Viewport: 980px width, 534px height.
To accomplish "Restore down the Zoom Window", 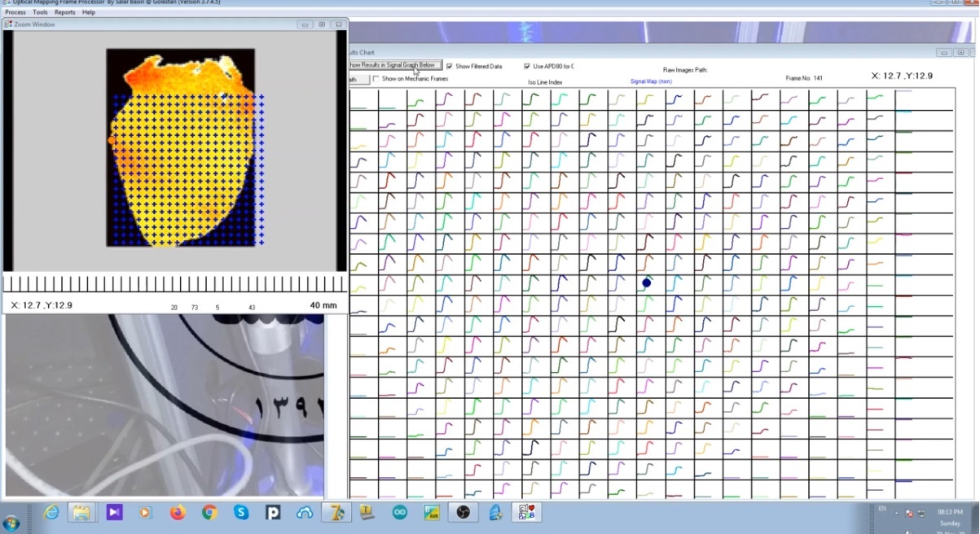I will 322,24.
